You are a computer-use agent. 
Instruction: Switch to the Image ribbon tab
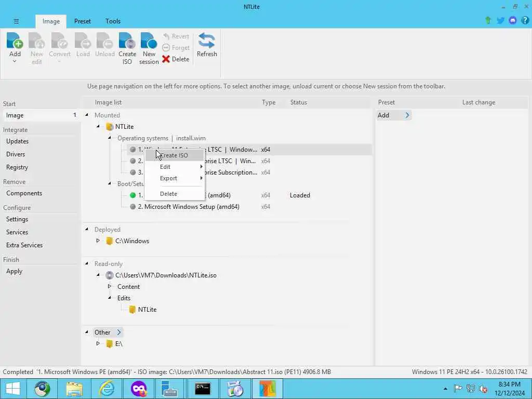(51, 21)
